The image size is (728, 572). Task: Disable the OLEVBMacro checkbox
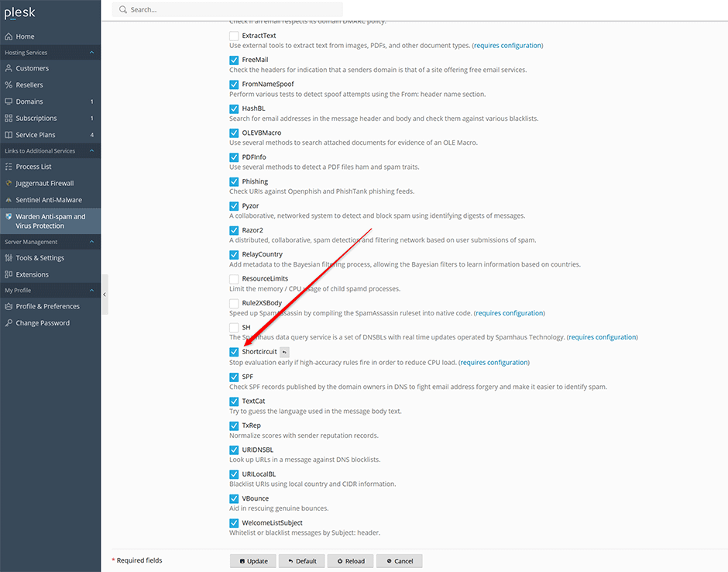tap(234, 133)
